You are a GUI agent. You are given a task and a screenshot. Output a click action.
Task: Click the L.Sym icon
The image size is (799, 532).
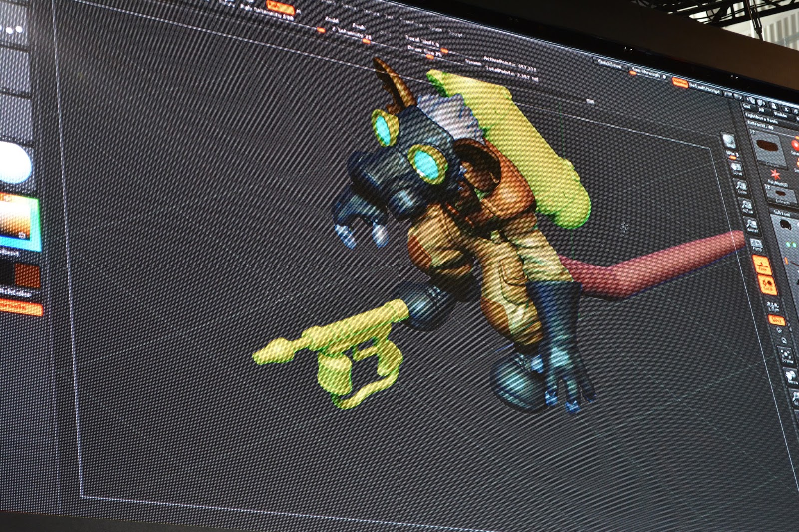(772, 306)
